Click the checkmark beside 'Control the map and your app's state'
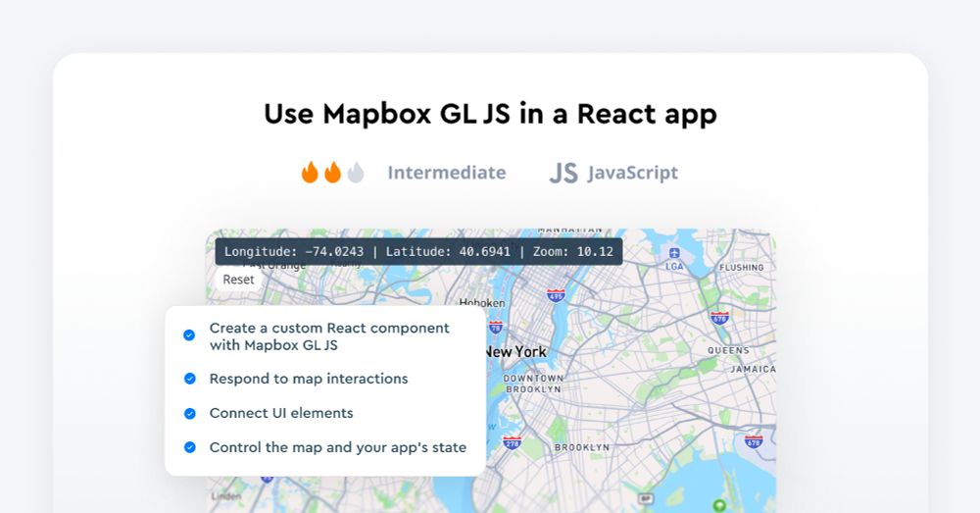 (190, 447)
